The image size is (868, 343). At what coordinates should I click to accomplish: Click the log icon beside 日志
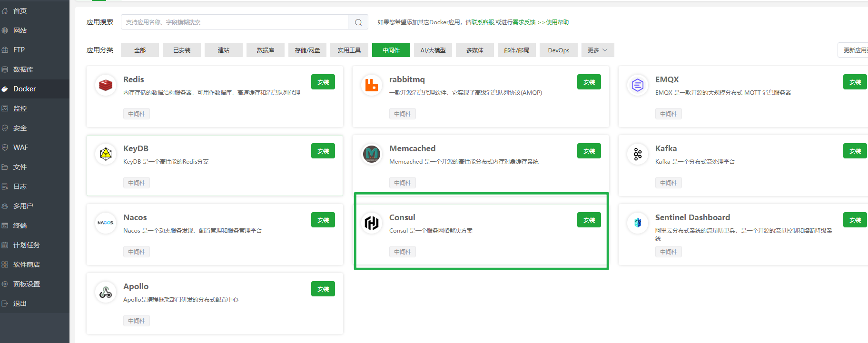5,186
